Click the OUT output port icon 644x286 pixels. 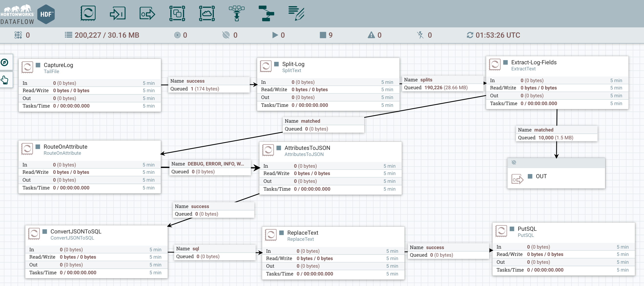517,179
